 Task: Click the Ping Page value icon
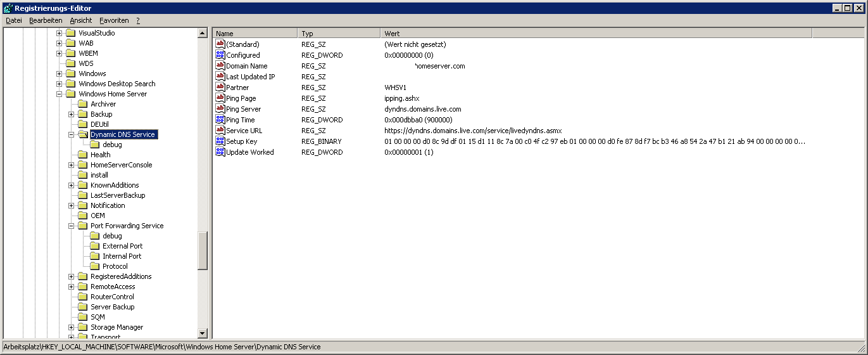pyautogui.click(x=220, y=98)
